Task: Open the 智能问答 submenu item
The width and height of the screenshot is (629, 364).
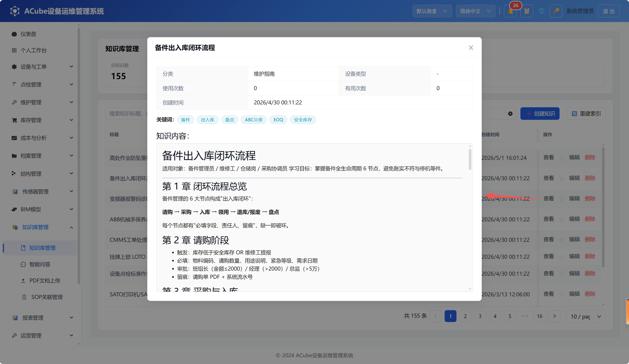Action: (40, 264)
